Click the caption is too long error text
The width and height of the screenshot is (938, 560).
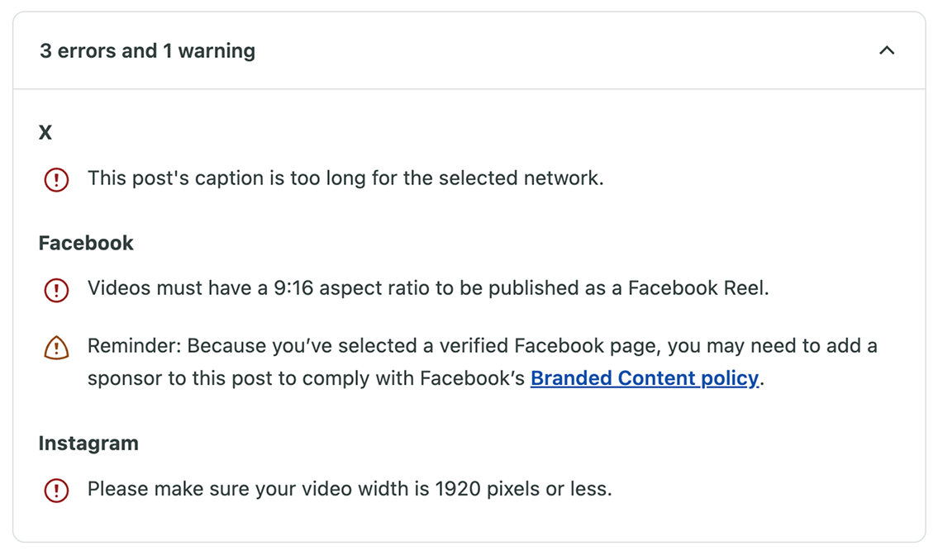(x=345, y=178)
